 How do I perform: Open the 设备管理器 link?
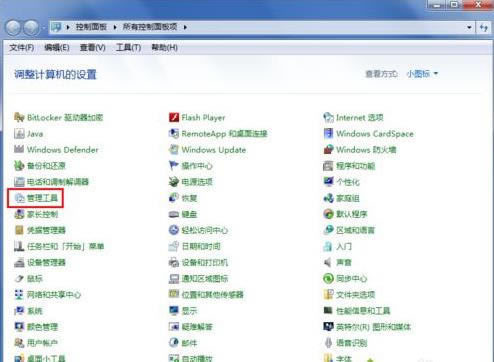[46, 262]
